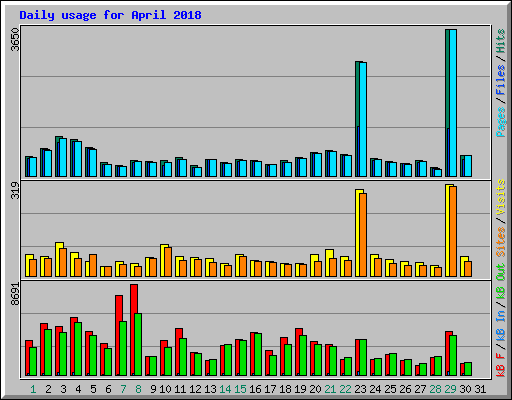Click day label 24 on the x-axis

click(x=375, y=389)
